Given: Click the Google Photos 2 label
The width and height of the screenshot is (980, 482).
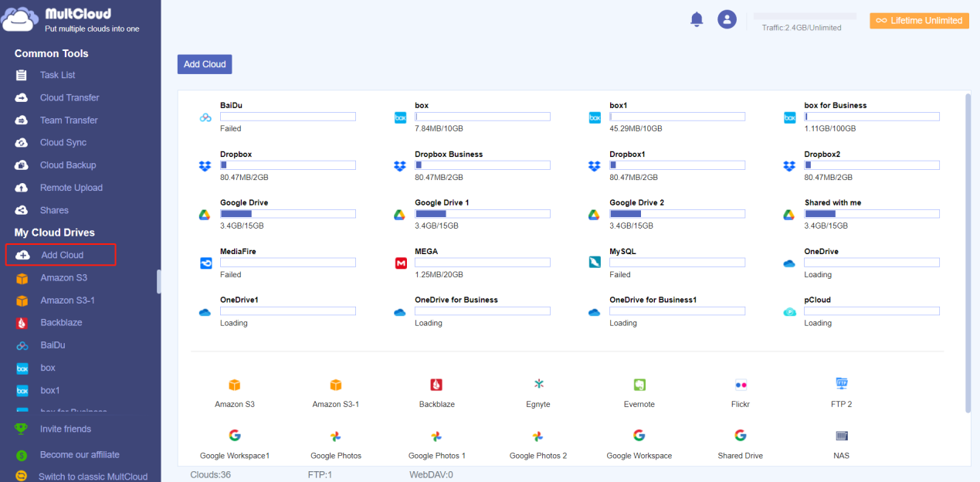Looking at the screenshot, I should [538, 456].
